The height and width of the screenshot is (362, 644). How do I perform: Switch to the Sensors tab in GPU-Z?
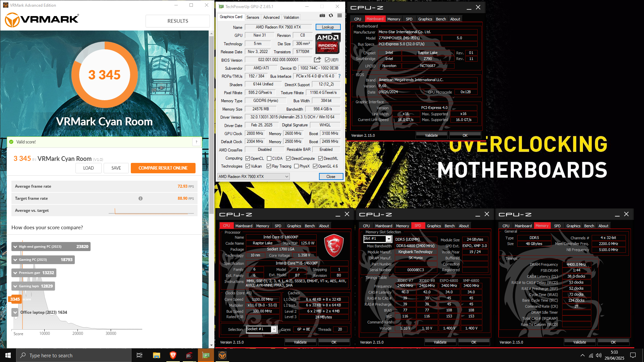pos(253,17)
